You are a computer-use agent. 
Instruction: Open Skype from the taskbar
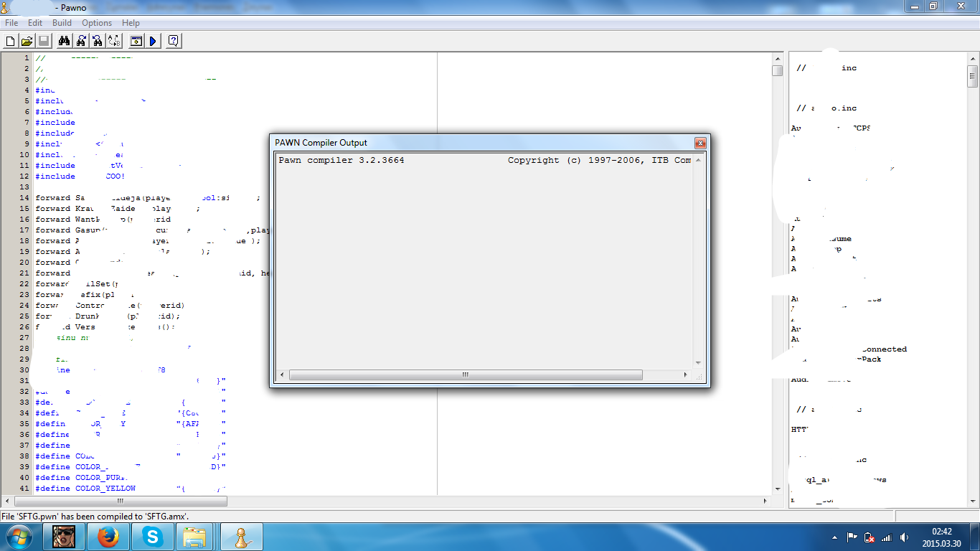[x=152, y=537]
